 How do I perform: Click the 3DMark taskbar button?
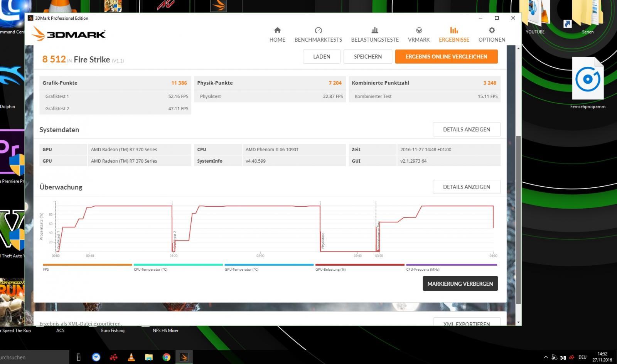coord(184,357)
